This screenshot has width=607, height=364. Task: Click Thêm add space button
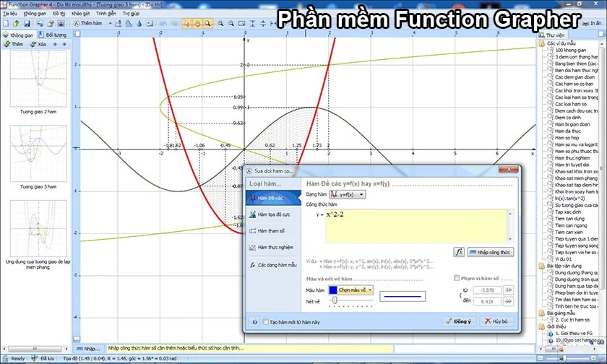(x=14, y=44)
